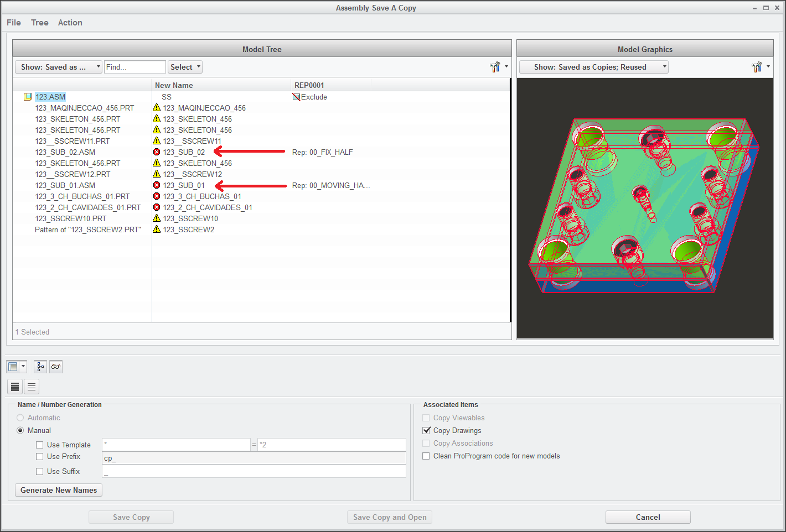Image resolution: width=786 pixels, height=532 pixels.
Task: Expand the Model Tree settings dropdown arrow
Action: [x=506, y=67]
